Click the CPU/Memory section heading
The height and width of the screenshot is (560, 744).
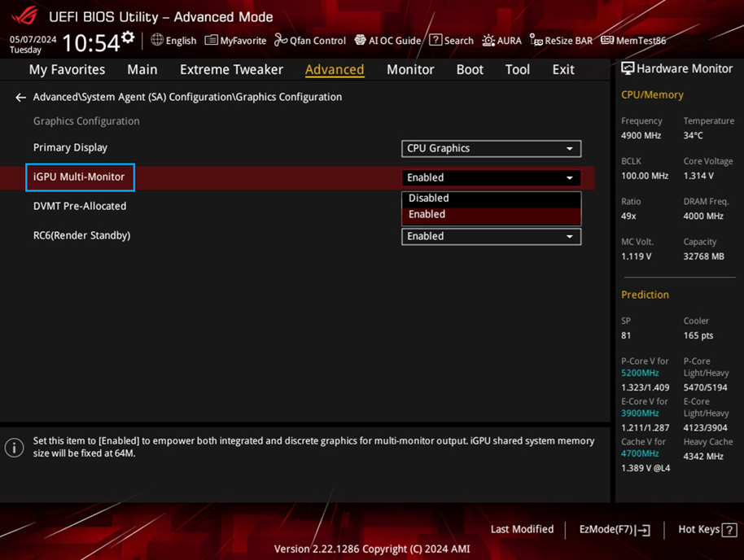(652, 95)
